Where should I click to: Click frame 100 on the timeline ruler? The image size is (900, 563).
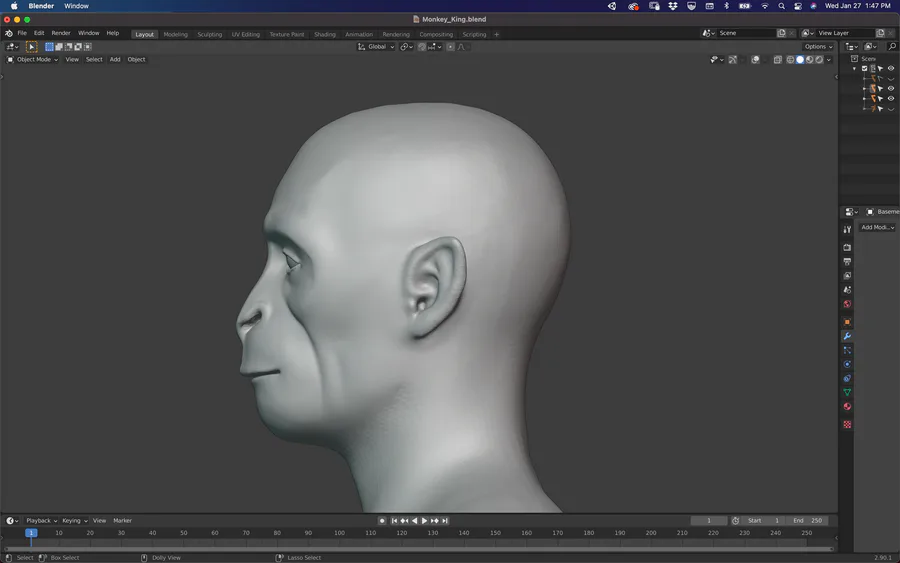[x=339, y=533]
